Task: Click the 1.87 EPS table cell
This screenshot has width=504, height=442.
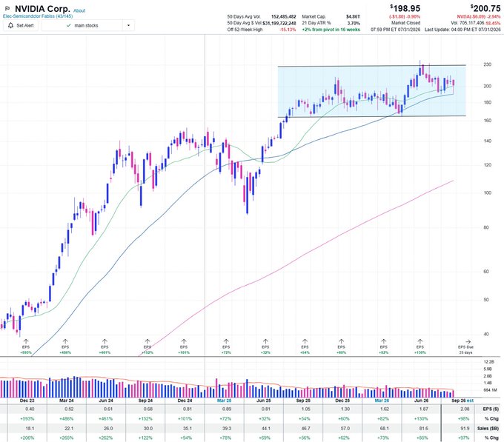Action: 424,409
